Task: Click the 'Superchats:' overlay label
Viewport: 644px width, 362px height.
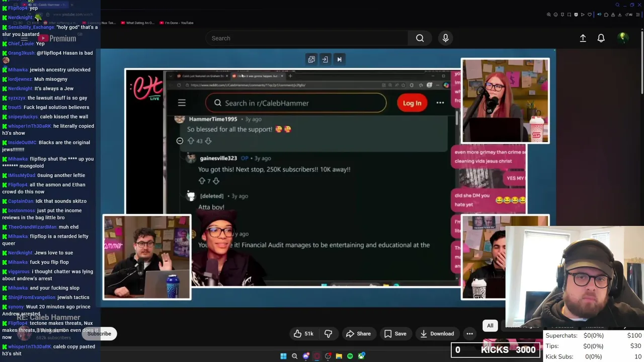Action: pos(561,335)
